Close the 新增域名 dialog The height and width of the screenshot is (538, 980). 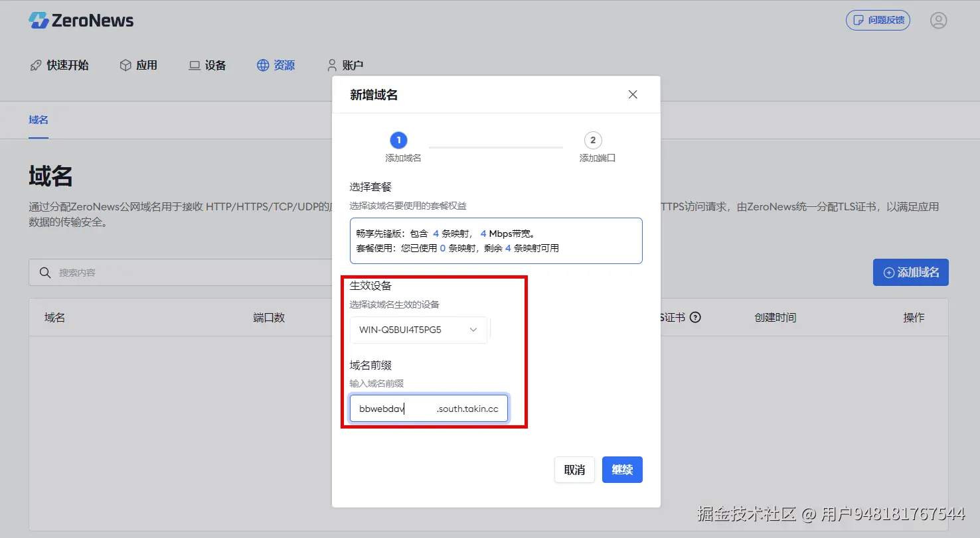click(633, 95)
